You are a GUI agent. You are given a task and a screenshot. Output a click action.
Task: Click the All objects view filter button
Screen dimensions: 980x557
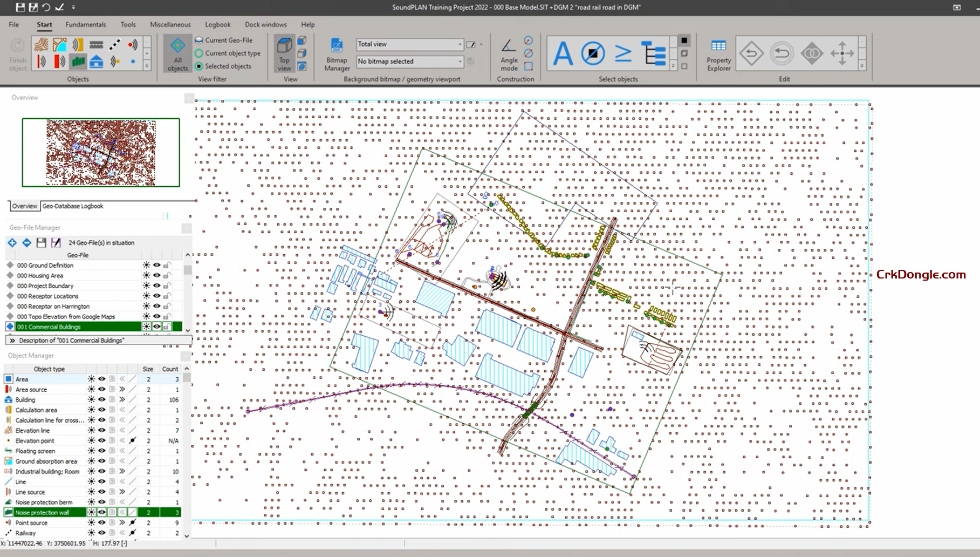(177, 54)
